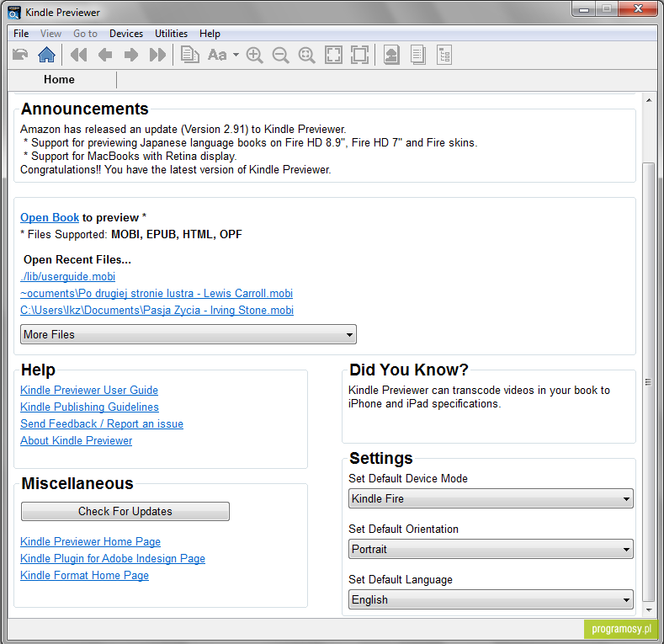Expand Default Orientation Portrait dropdown
This screenshot has width=664, height=644.
click(x=491, y=549)
